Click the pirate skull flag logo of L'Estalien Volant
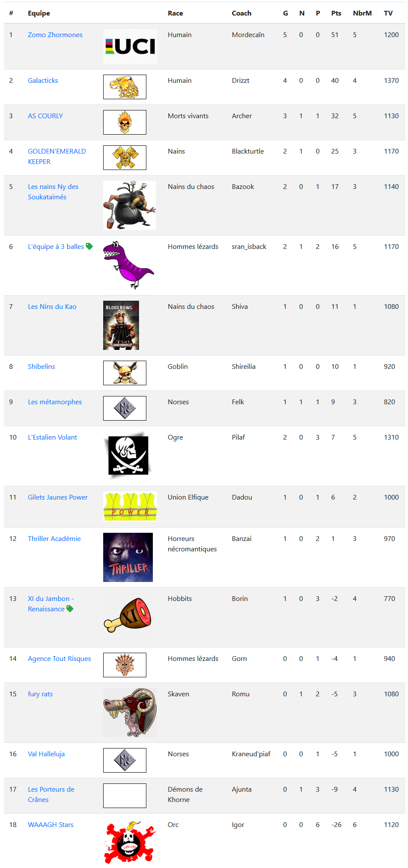408x868 pixels. (x=128, y=456)
